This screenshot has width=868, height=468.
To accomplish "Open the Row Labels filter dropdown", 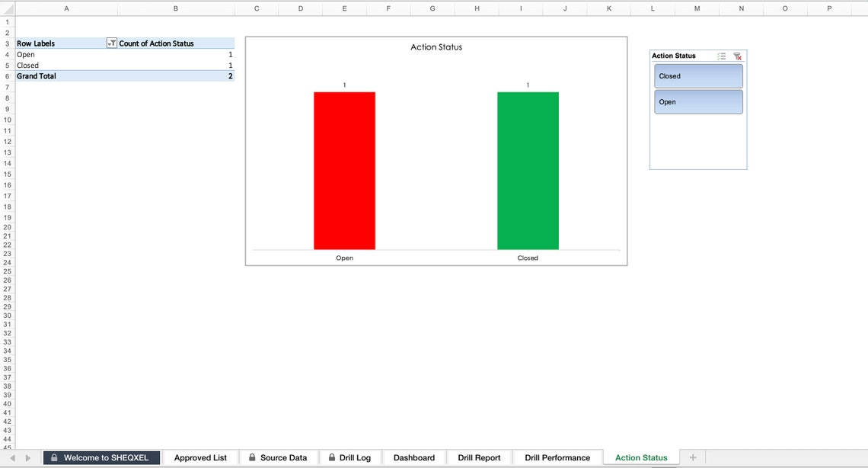I will [x=110, y=43].
